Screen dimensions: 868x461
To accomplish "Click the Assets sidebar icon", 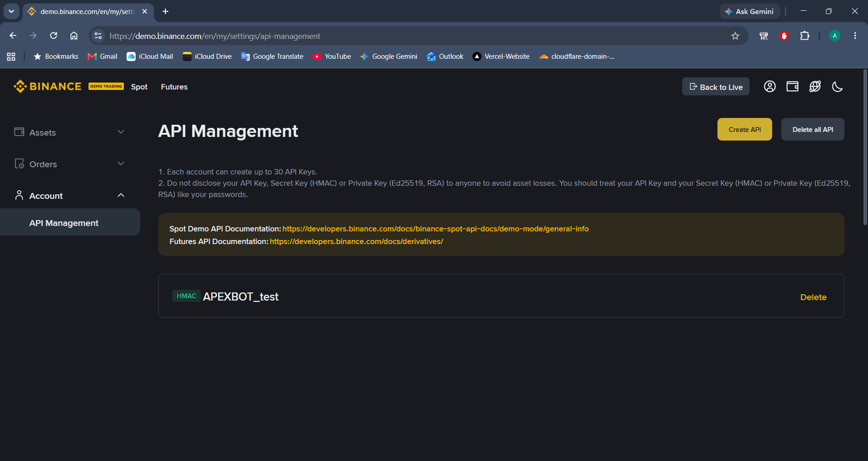I will [x=19, y=132].
